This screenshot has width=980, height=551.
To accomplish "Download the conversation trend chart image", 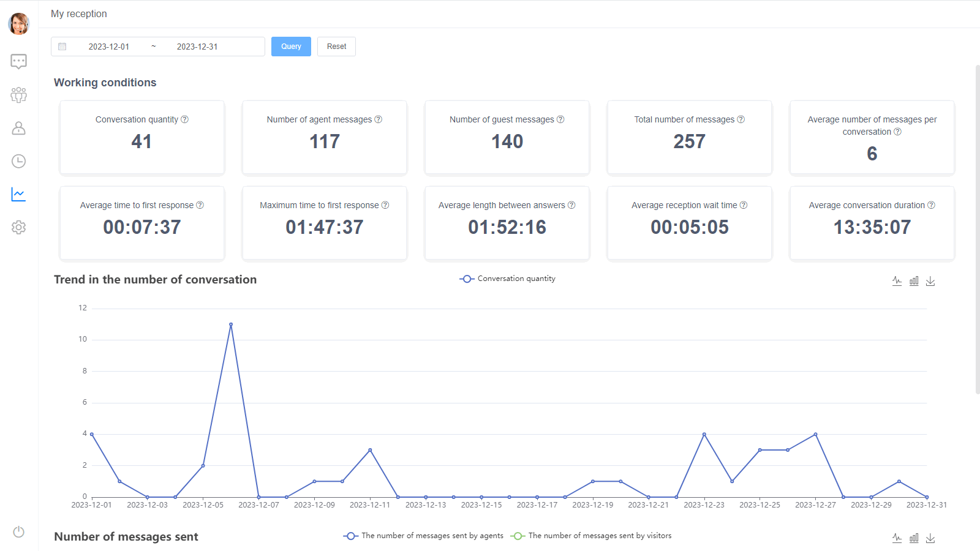I will [930, 281].
